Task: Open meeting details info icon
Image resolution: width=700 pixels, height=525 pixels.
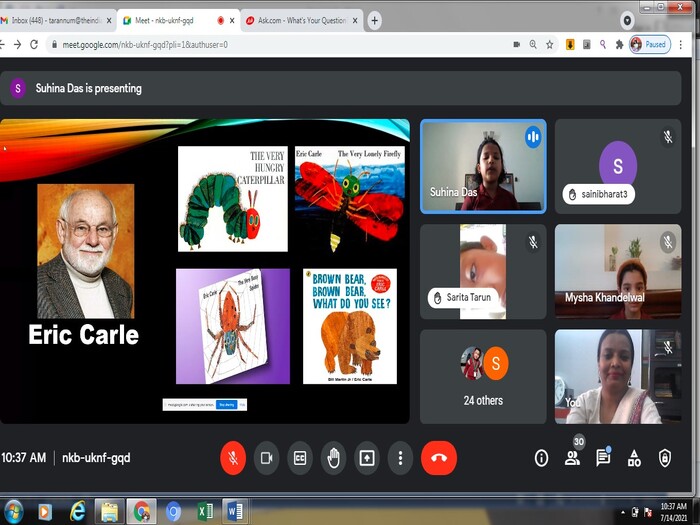Action: pyautogui.click(x=542, y=458)
